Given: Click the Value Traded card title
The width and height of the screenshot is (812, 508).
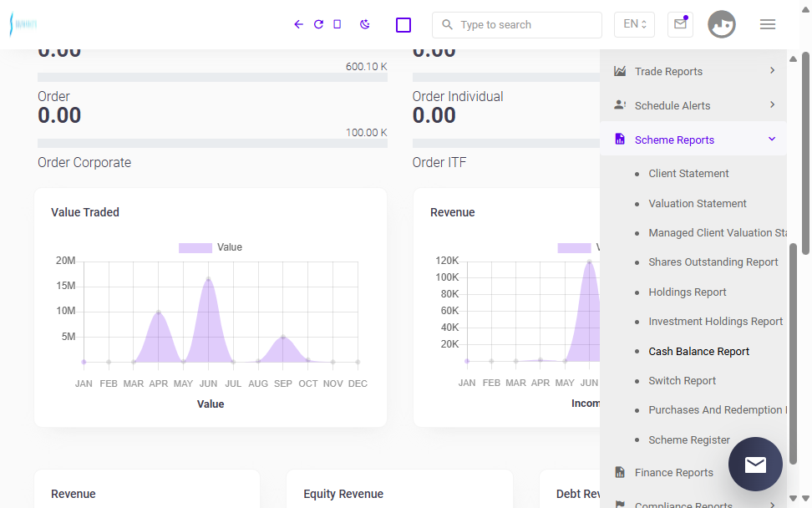Looking at the screenshot, I should point(85,212).
